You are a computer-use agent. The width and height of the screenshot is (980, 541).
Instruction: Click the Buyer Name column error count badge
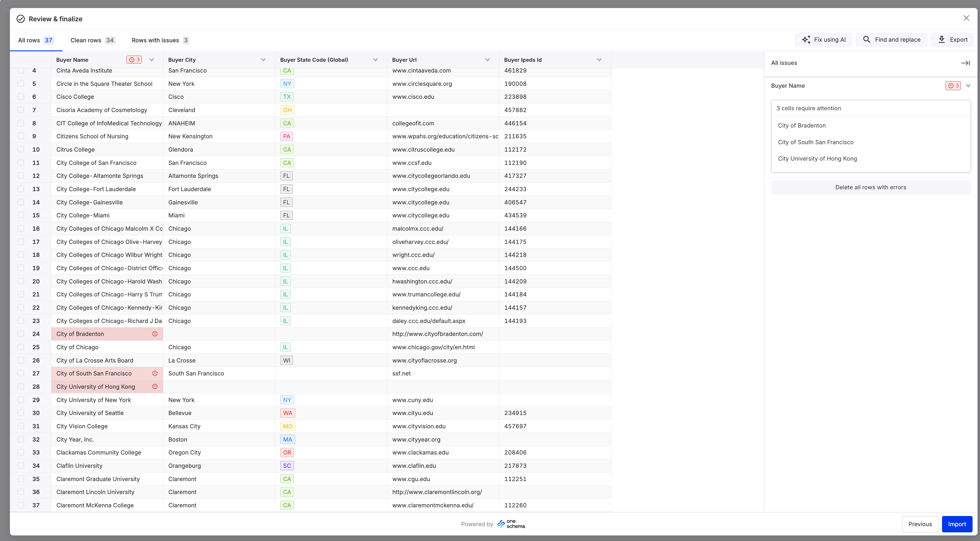(134, 60)
